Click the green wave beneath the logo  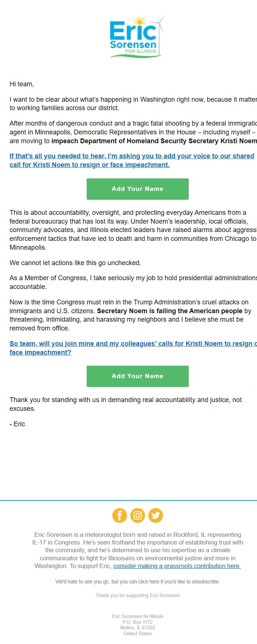[x=136, y=56]
